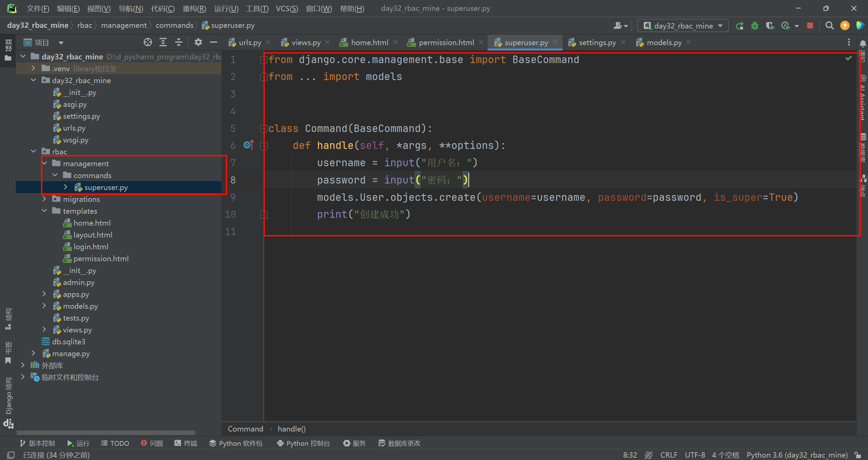Toggle the inspections highlighting status bar icon

pyautogui.click(x=648, y=455)
